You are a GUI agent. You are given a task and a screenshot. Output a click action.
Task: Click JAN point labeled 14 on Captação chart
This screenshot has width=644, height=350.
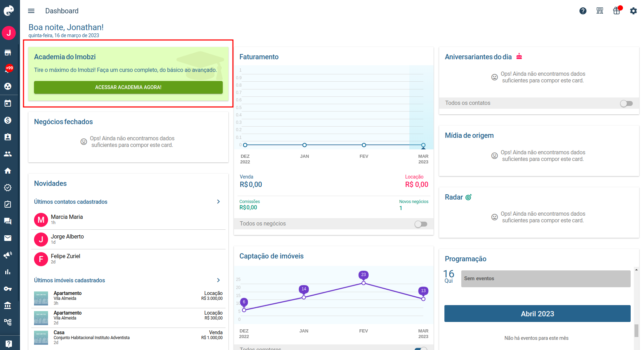click(x=304, y=297)
